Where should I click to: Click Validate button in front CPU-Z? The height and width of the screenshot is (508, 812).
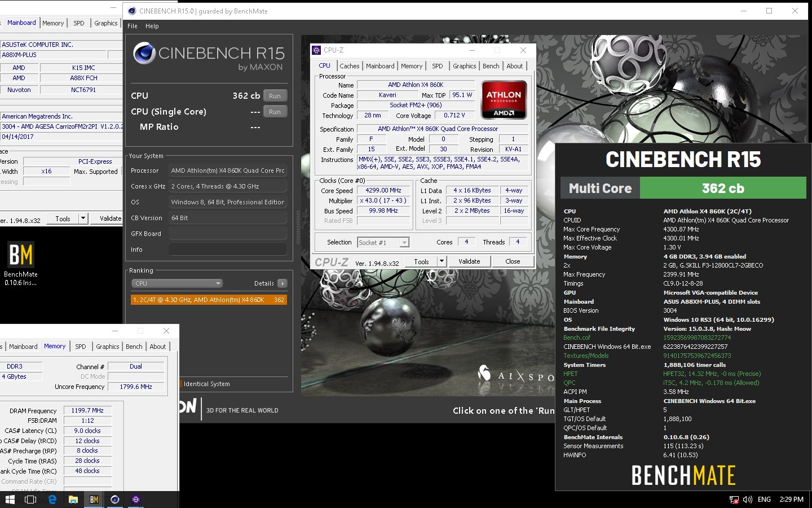(469, 261)
